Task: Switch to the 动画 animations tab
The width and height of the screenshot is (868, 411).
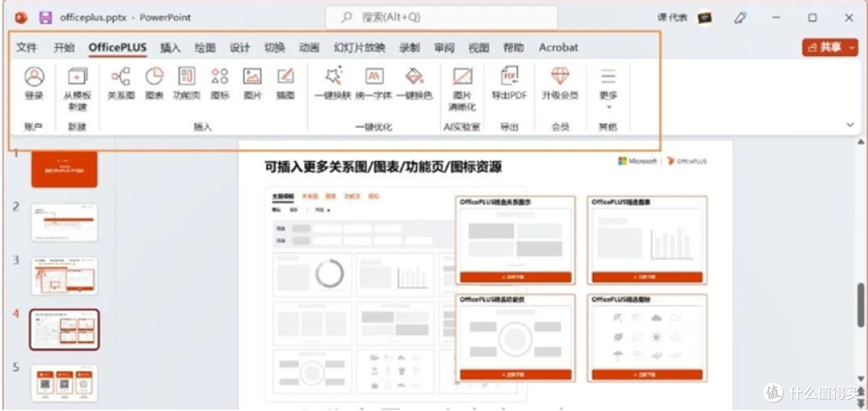Action: click(309, 47)
